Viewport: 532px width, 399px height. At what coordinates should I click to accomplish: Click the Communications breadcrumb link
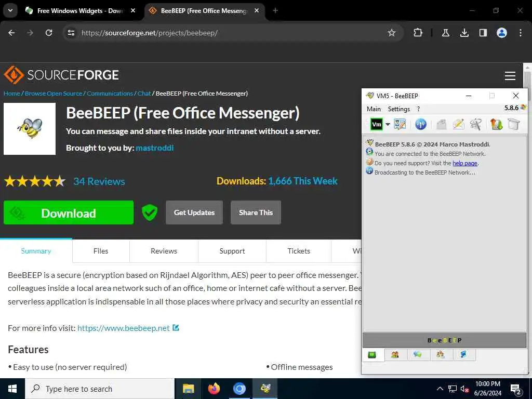coord(110,94)
